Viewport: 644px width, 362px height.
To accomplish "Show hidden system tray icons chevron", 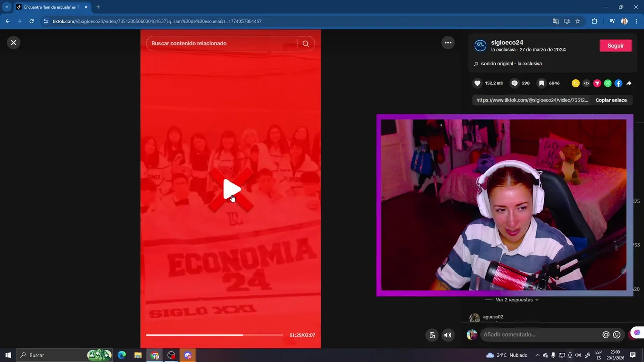I will point(537,355).
